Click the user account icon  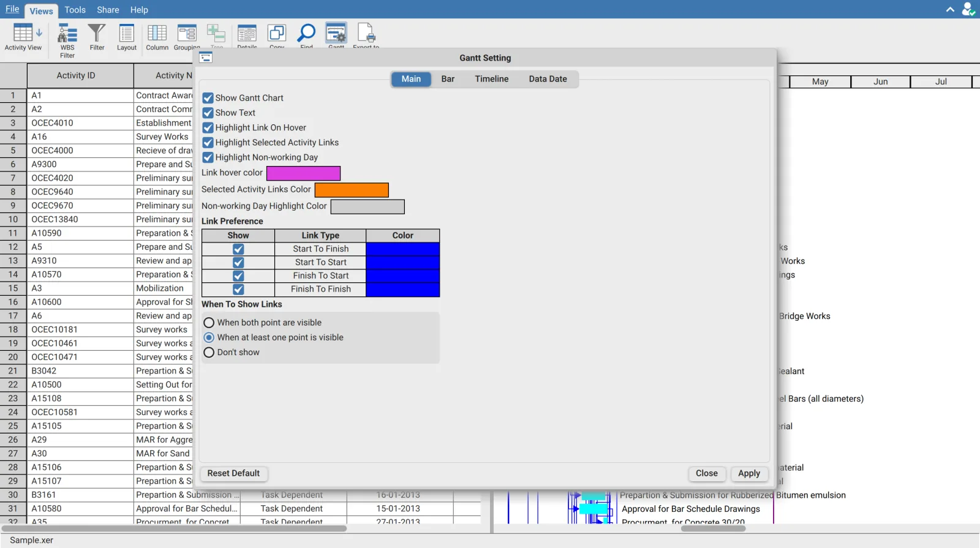(x=968, y=9)
